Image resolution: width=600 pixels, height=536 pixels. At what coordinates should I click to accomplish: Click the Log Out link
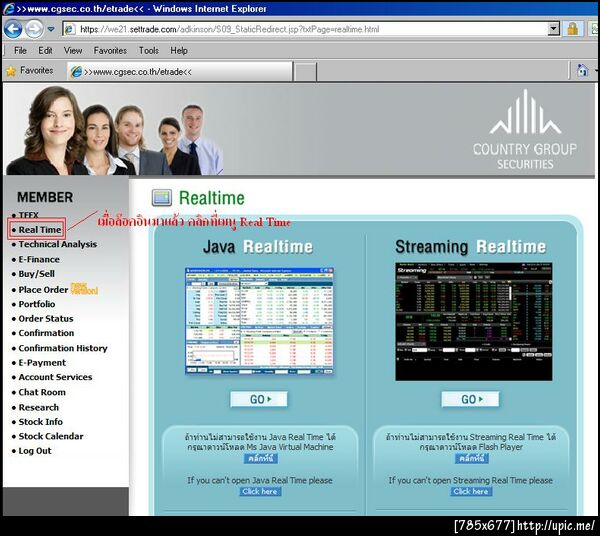(x=35, y=451)
